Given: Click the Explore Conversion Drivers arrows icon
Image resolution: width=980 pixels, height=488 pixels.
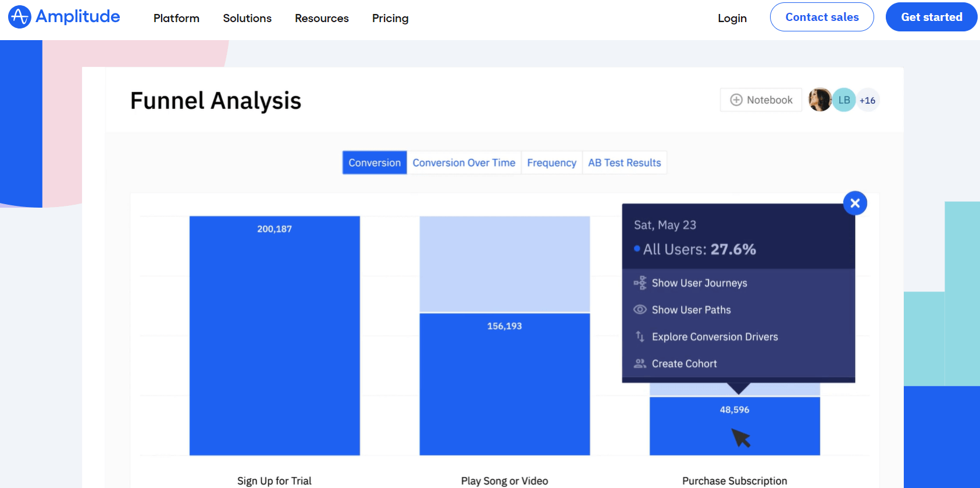Looking at the screenshot, I should click(x=640, y=337).
